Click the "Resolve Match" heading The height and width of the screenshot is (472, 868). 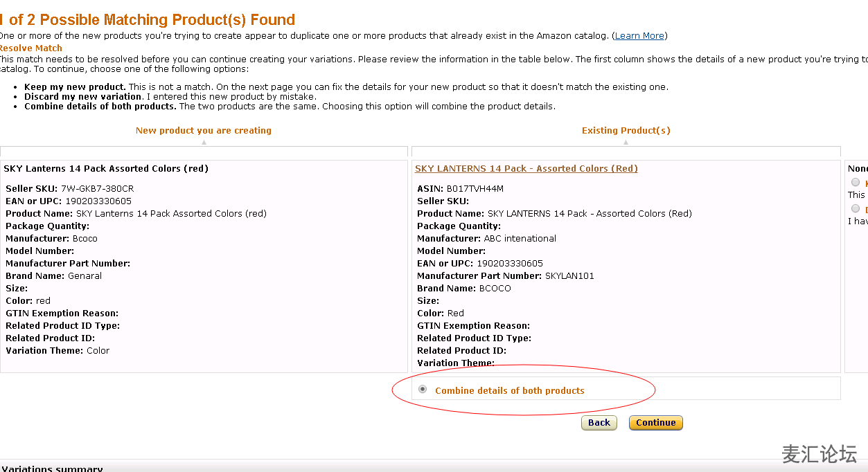[x=31, y=48]
